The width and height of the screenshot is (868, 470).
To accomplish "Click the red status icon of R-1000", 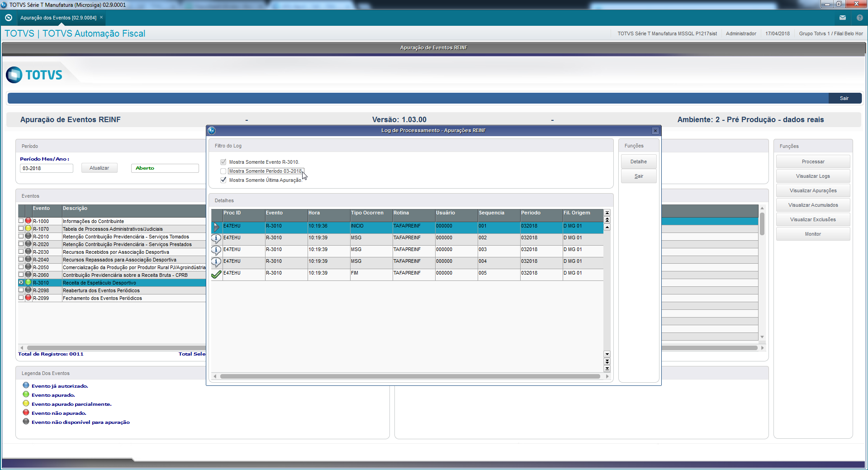I will [28, 221].
